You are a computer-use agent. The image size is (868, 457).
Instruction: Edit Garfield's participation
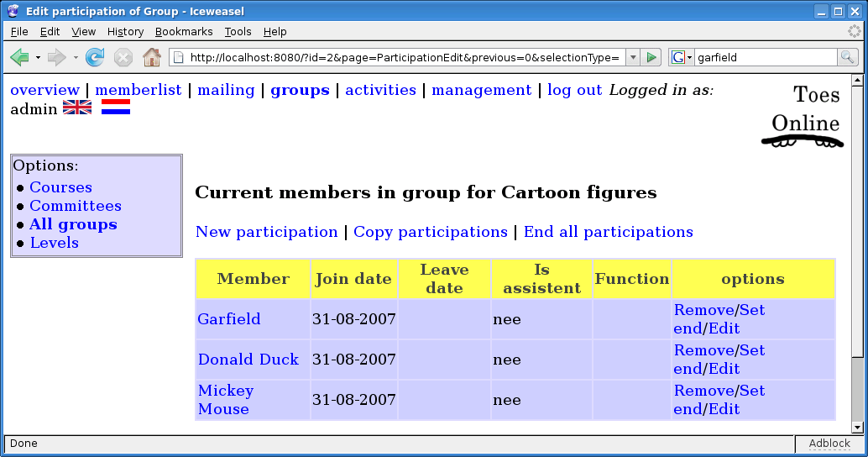pos(724,328)
